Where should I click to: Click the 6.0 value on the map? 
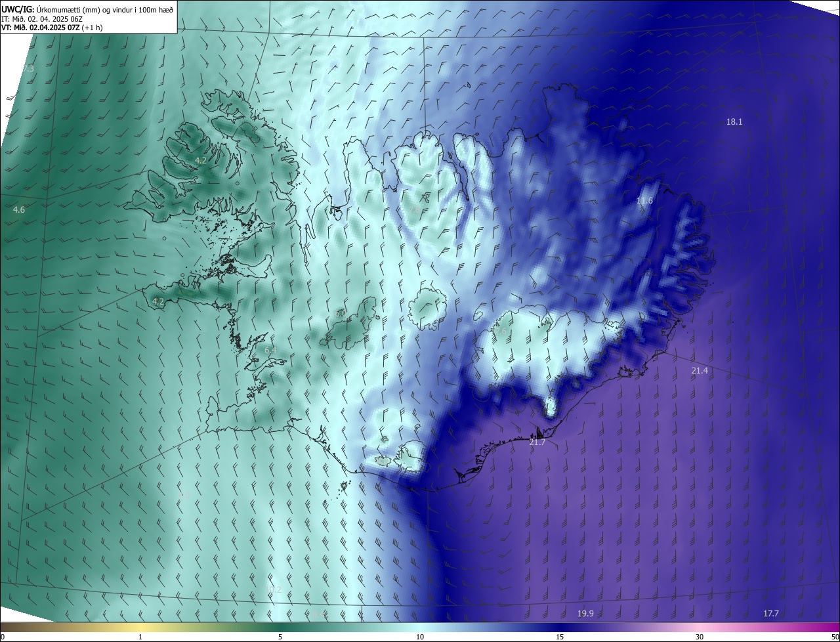[341, 314]
